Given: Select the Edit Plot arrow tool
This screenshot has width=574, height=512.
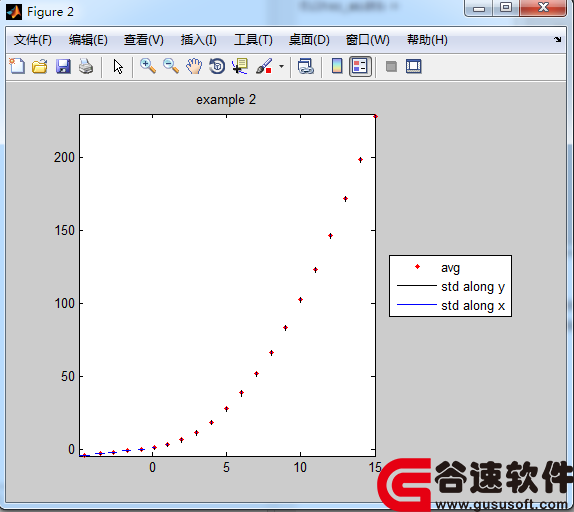Looking at the screenshot, I should pyautogui.click(x=118, y=67).
